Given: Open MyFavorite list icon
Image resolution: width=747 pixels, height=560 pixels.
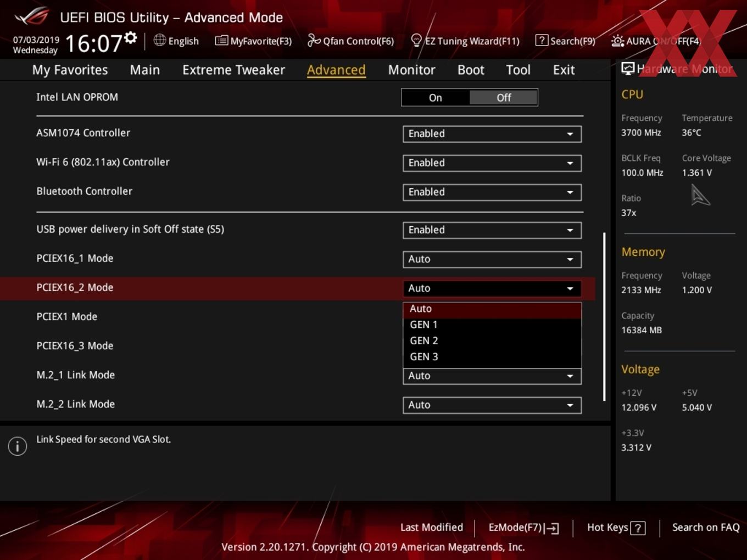Looking at the screenshot, I should 221,40.
